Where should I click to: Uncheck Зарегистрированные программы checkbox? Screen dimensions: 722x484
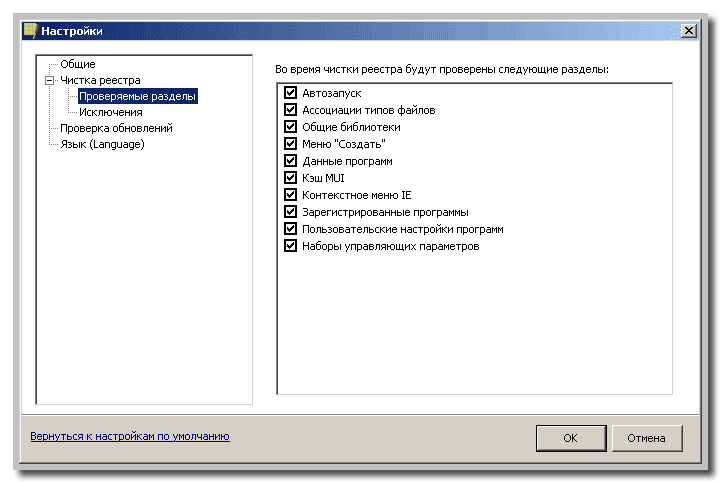coord(290,212)
